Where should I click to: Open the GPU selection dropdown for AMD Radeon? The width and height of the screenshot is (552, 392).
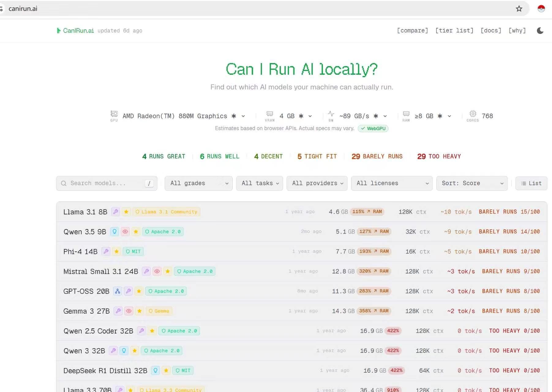(x=243, y=116)
